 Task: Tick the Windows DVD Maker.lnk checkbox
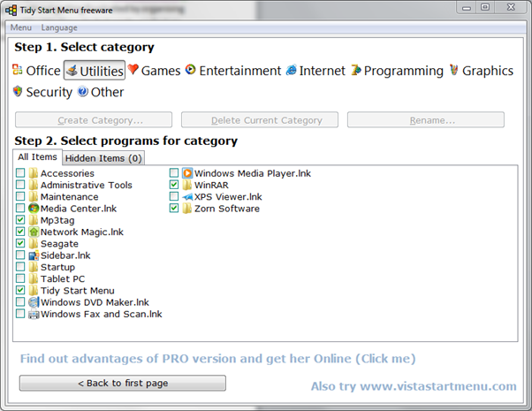click(20, 301)
